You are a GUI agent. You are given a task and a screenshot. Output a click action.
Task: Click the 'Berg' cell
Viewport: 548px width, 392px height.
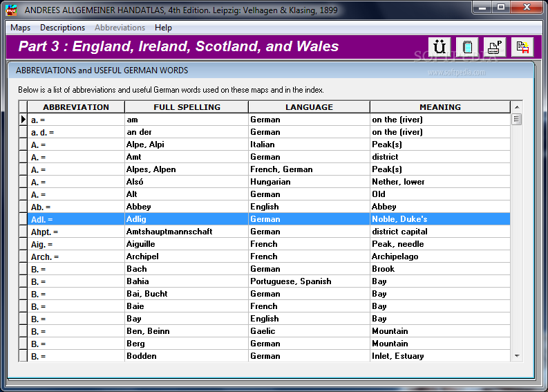pyautogui.click(x=187, y=344)
